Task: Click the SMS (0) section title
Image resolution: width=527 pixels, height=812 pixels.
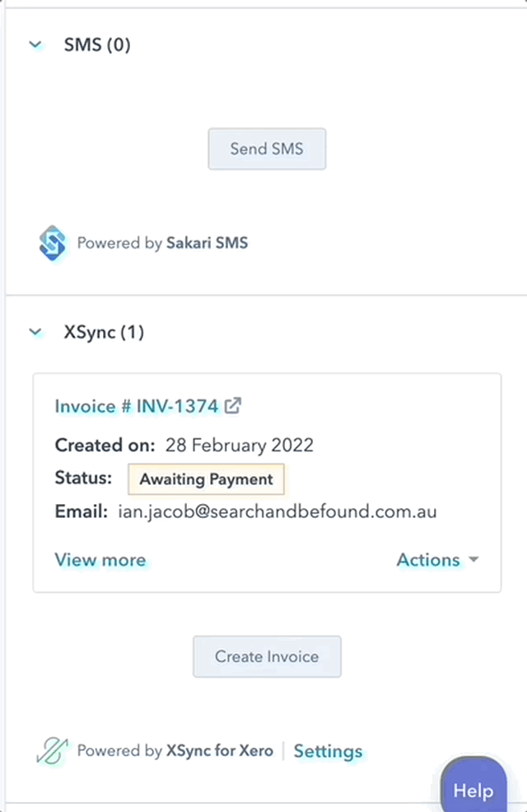Action: tap(97, 44)
